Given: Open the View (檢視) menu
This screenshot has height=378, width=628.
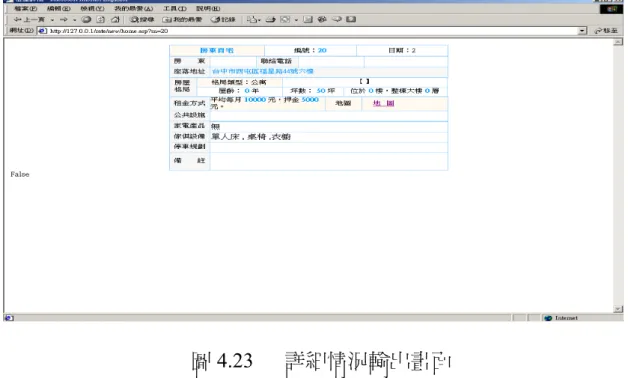Looking at the screenshot, I should [92, 8].
